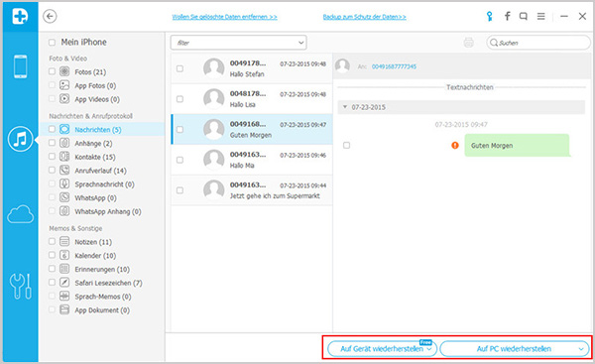
Task: Click the Kontakte icon
Action: [64, 157]
